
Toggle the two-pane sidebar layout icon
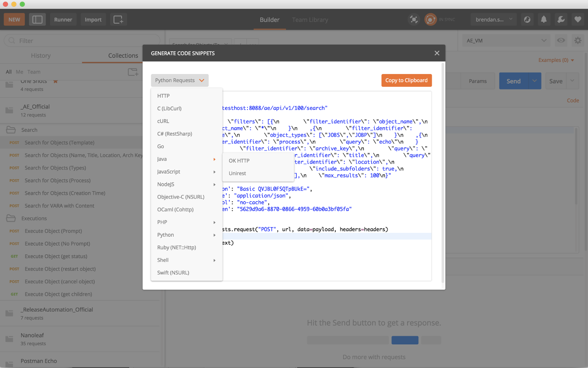37,19
